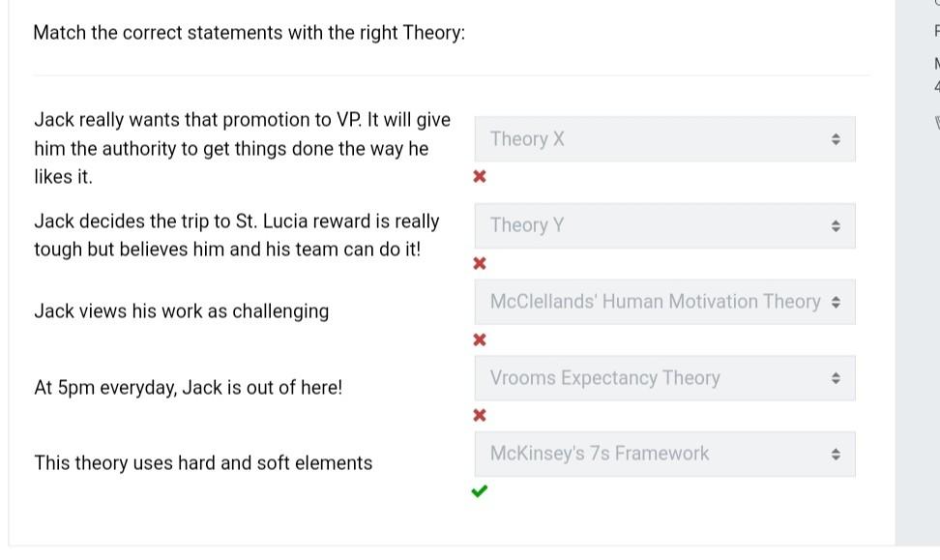This screenshot has height=560, width=940.
Task: Click the red X below McClellands' Human Motivation Theory
Action: 480,339
